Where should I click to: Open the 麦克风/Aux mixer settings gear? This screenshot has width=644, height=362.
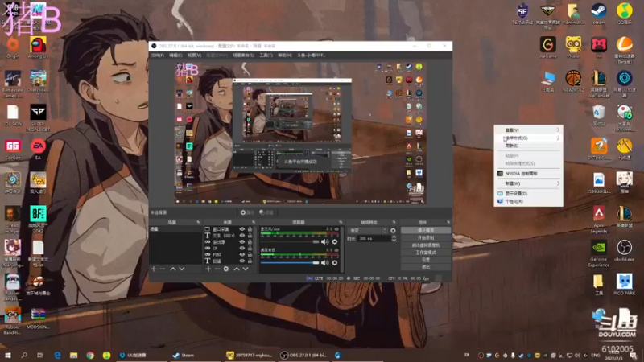pyautogui.click(x=335, y=242)
